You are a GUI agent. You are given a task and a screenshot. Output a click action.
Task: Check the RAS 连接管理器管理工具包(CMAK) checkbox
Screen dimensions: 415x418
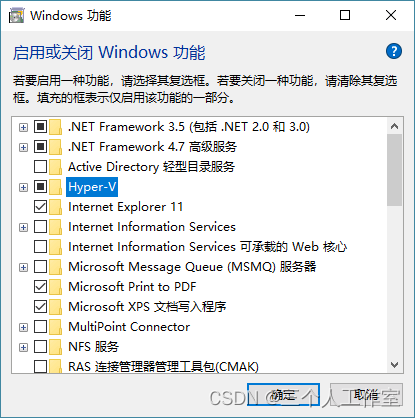pos(40,367)
